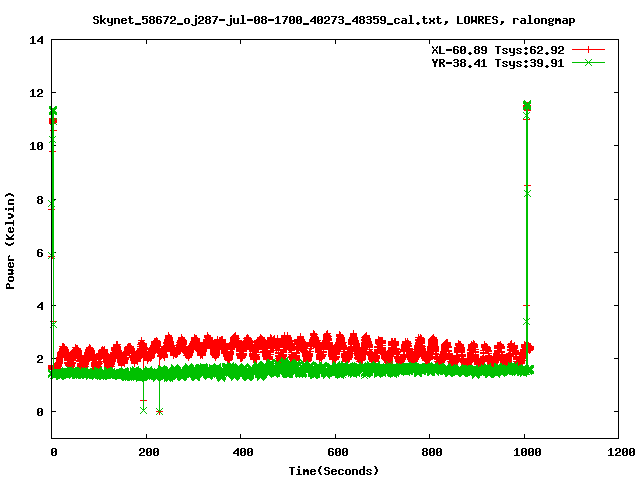
Task: Click the y-axis tick label 8
Action: point(40,200)
